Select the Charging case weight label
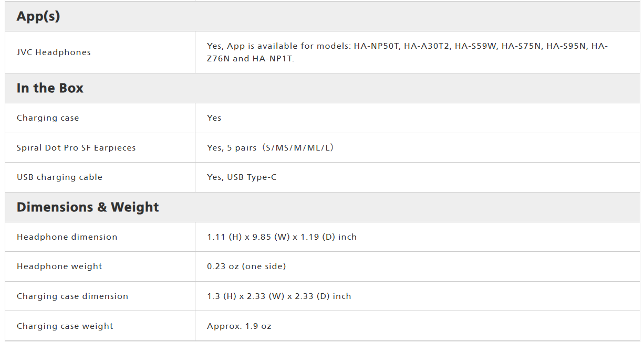The height and width of the screenshot is (342, 644). (x=65, y=326)
